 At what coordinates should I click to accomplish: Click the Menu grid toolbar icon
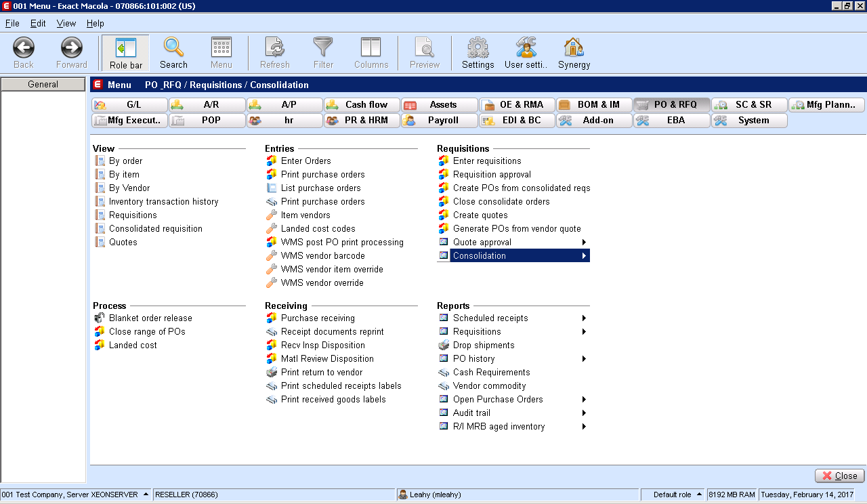pyautogui.click(x=221, y=47)
